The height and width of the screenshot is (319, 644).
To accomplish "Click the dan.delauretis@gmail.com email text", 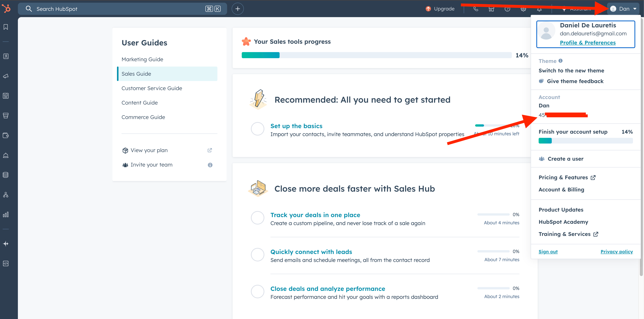I will click(x=593, y=33).
